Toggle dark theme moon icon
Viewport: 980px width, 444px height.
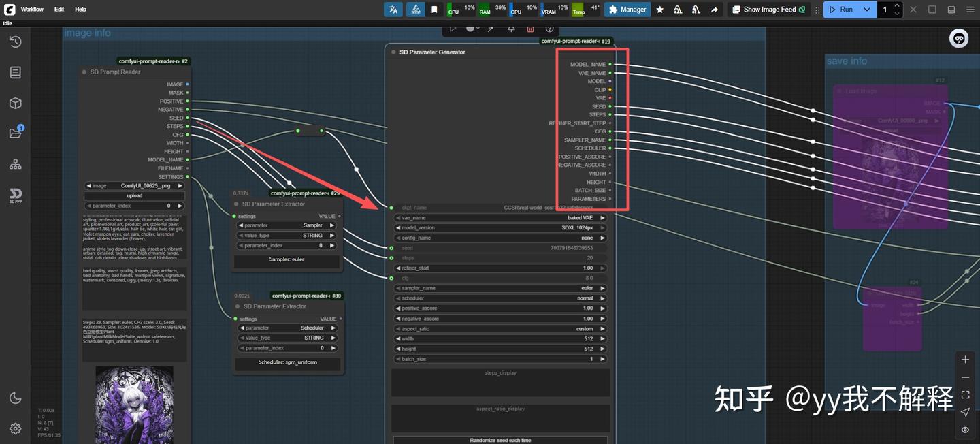tap(15, 398)
